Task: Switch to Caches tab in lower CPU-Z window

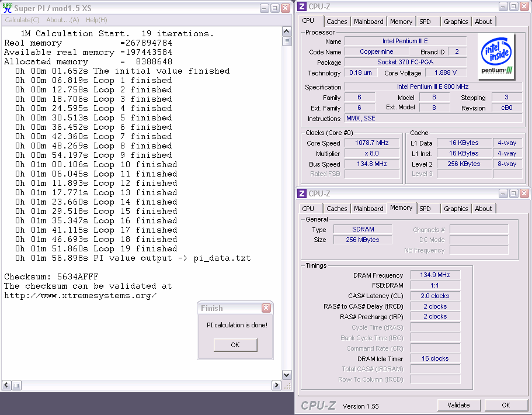Action: 337,209
